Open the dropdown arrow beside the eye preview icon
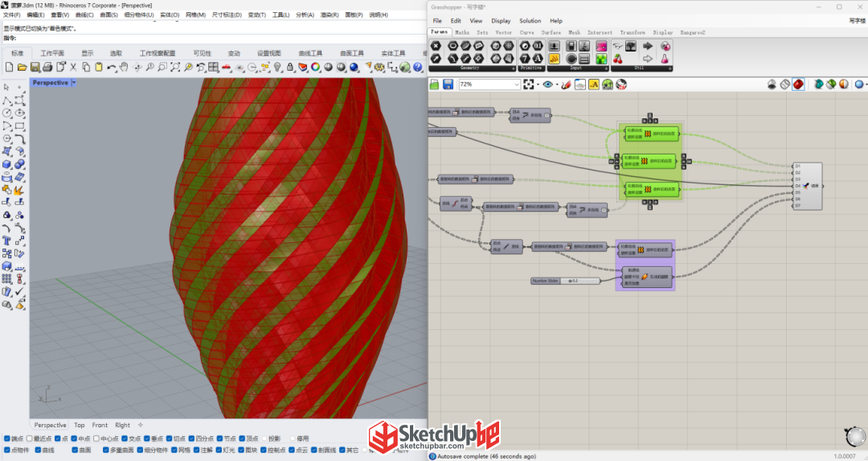868x461 pixels. pos(556,84)
